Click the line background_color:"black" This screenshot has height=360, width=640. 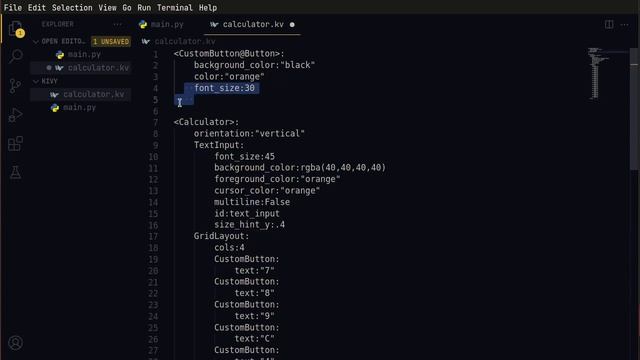click(x=254, y=65)
